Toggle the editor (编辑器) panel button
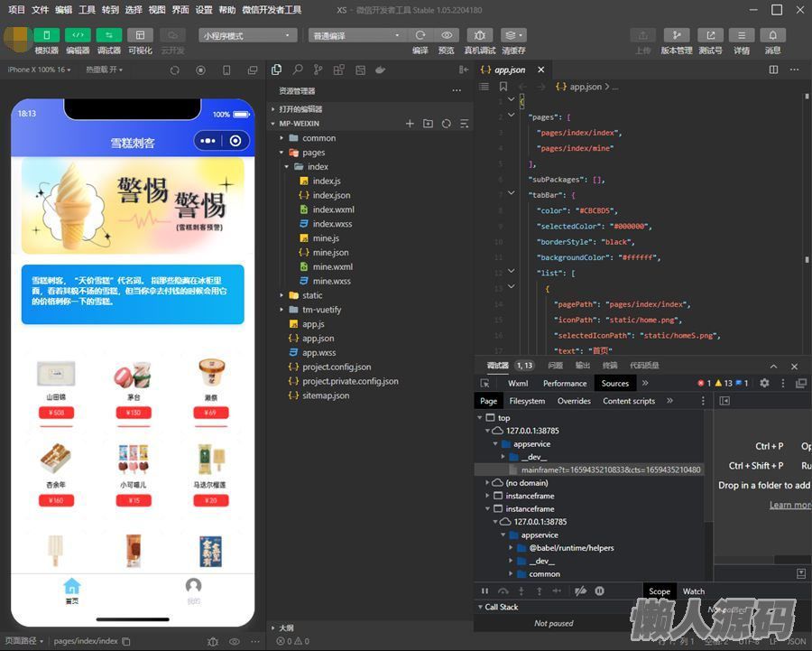The image size is (812, 651). [x=78, y=35]
